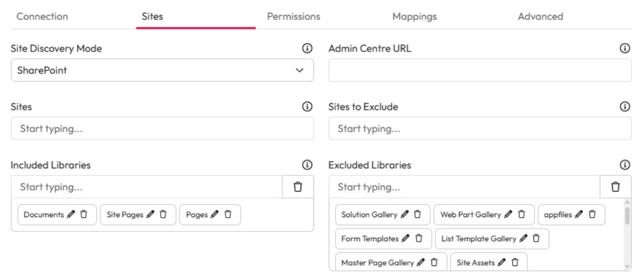Viewport: 644px width, 280px height.
Task: Delete the Site Pages library tag
Action: pyautogui.click(x=163, y=215)
